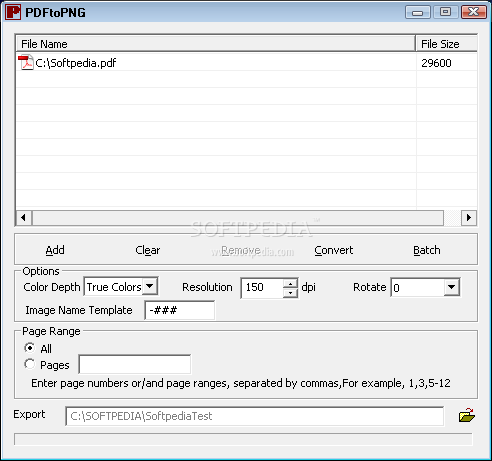The image size is (492, 461).
Task: Click the PDFtoPNG app icon in title bar
Action: pos(13,12)
